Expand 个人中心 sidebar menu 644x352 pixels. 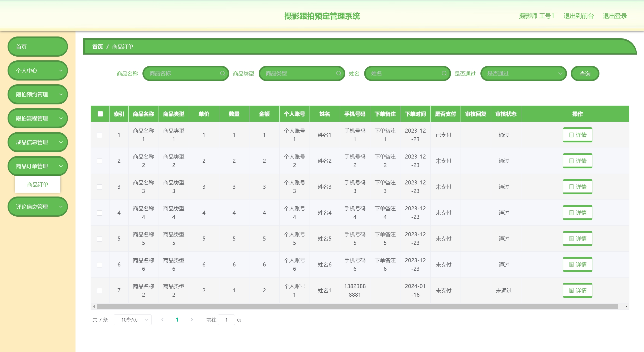(38, 70)
